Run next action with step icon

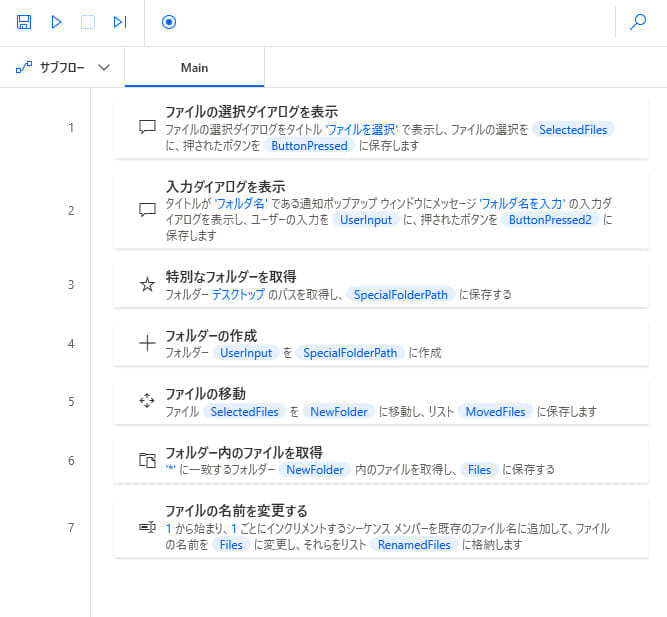coord(120,22)
